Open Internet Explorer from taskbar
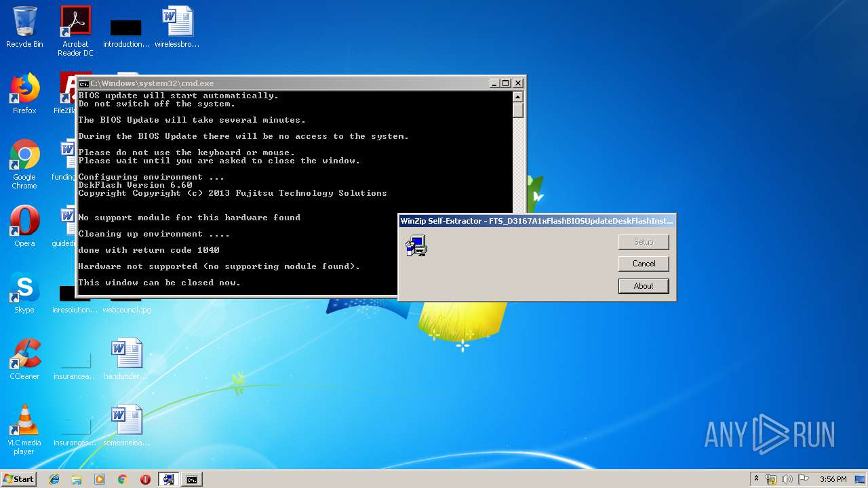 54,479
